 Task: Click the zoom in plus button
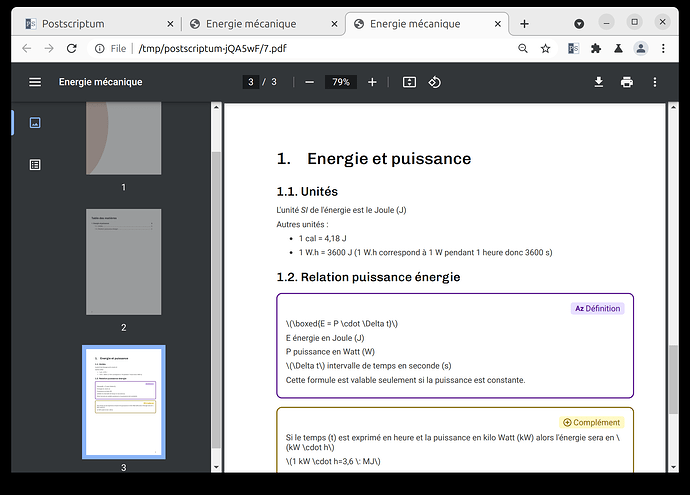pyautogui.click(x=372, y=82)
